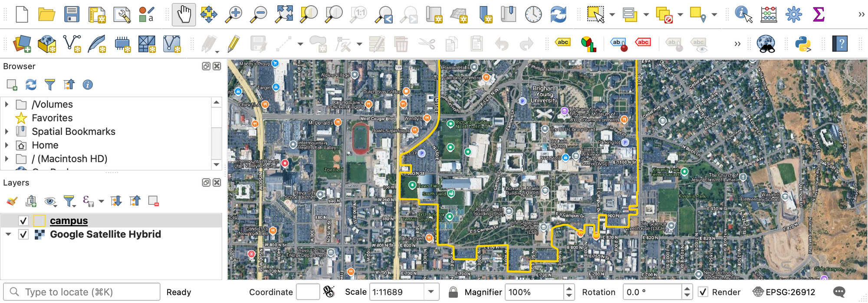Toggle the scale lock icon
This screenshot has height=303, width=868.
453,292
